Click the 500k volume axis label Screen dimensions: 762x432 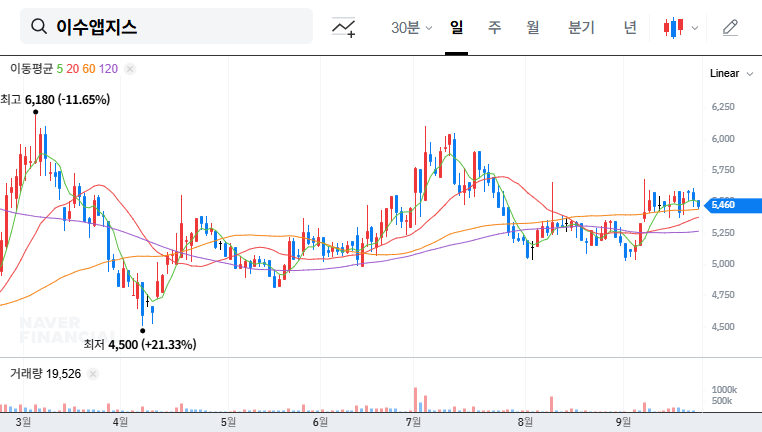[x=722, y=401]
